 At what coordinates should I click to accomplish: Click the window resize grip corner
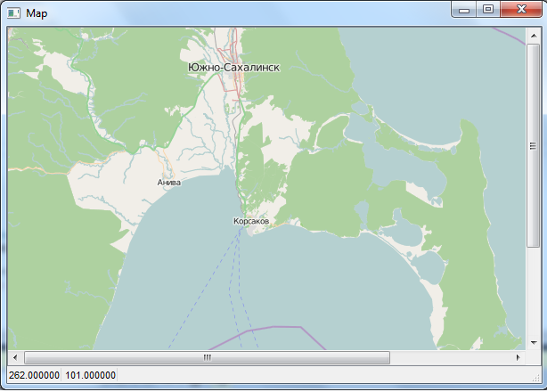(534, 378)
